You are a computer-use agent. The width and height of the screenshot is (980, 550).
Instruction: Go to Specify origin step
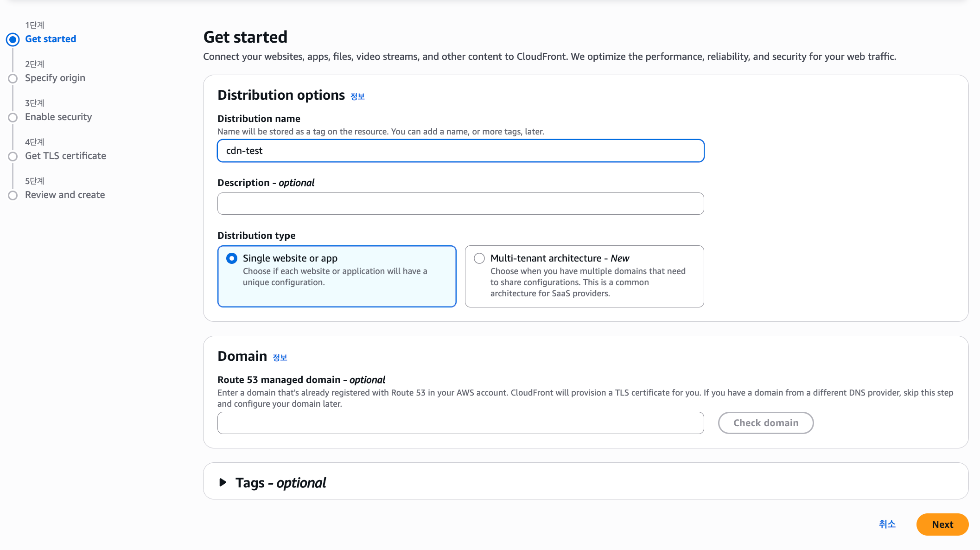pyautogui.click(x=55, y=78)
